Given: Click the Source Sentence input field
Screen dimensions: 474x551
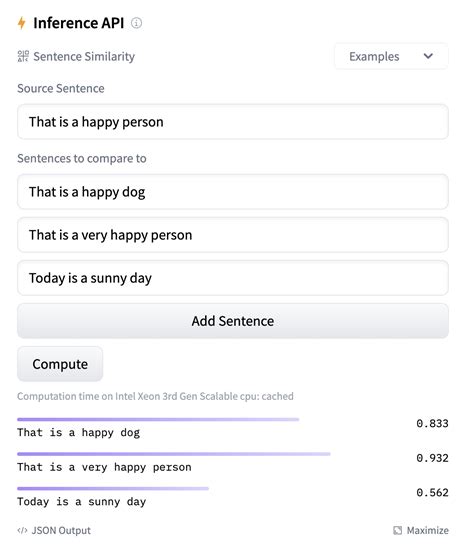Looking at the screenshot, I should (233, 122).
